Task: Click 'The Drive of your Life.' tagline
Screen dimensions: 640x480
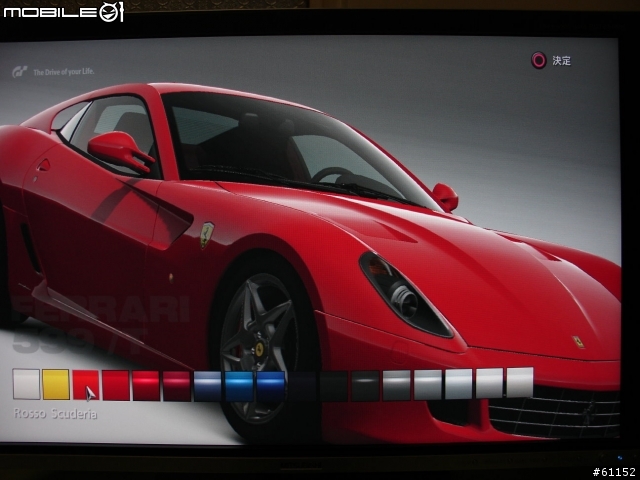Action: point(64,72)
